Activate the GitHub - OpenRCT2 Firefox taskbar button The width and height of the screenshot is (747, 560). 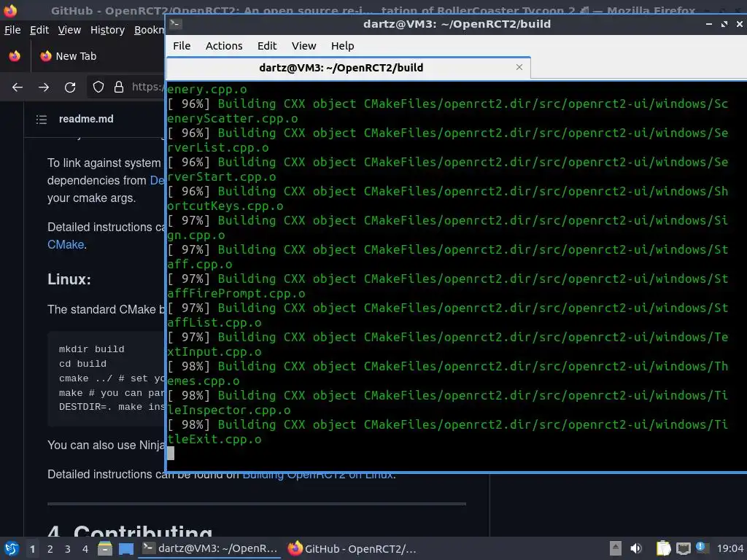tap(352, 548)
